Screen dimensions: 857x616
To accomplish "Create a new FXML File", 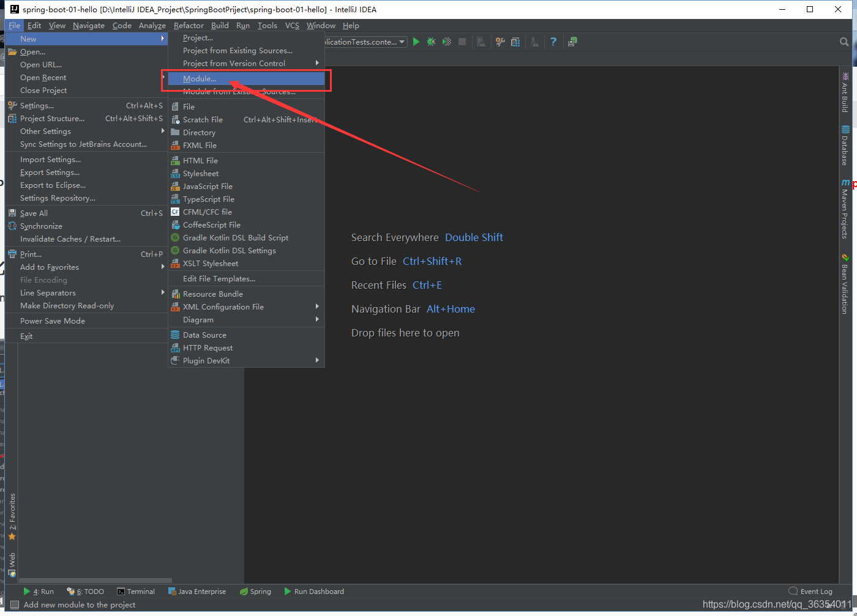I will pos(247,146).
